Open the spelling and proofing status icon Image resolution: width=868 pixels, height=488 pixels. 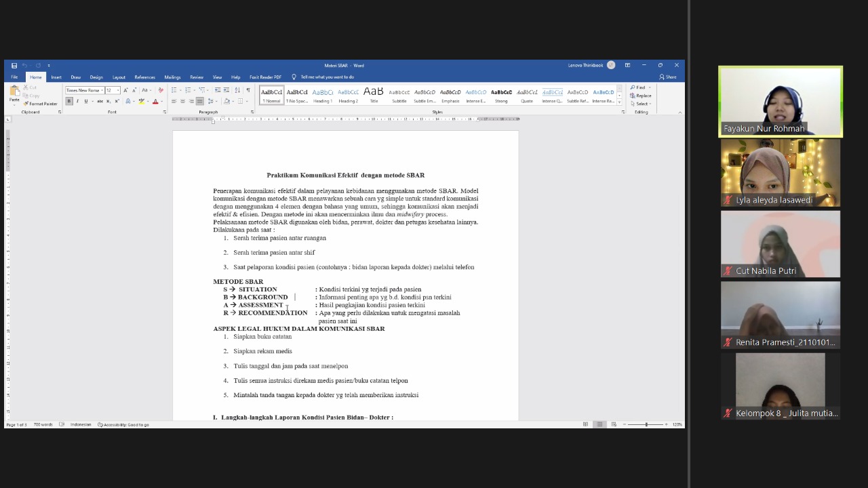coord(62,424)
